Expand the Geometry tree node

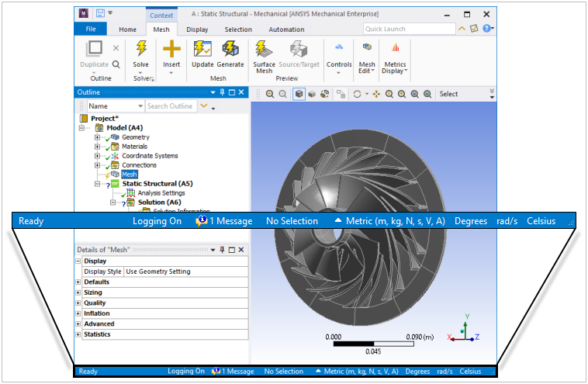click(x=97, y=137)
